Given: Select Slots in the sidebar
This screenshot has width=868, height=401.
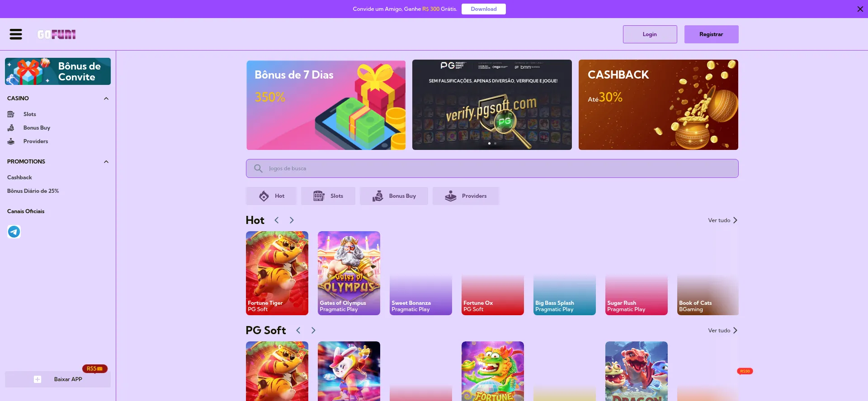Looking at the screenshot, I should (30, 114).
